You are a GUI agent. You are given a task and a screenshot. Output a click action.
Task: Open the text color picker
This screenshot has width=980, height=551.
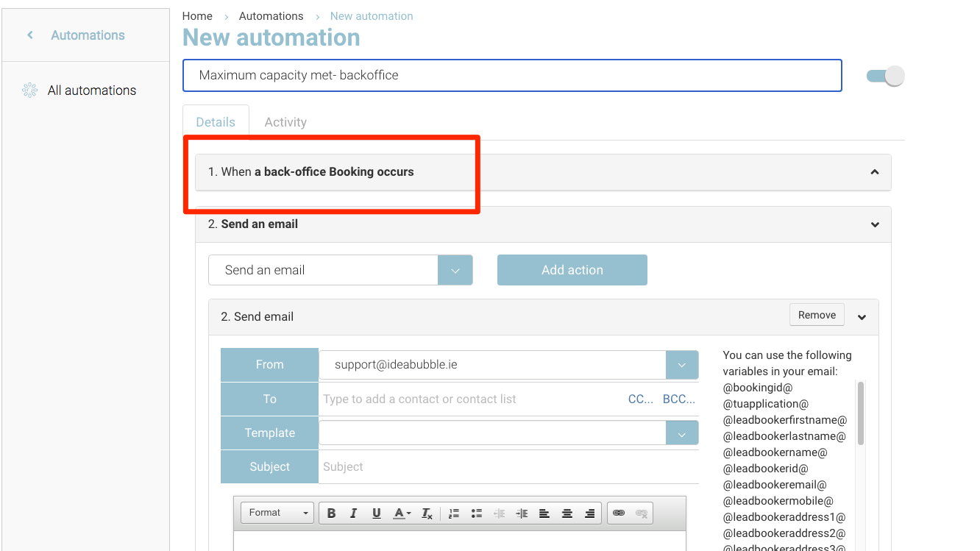point(402,513)
